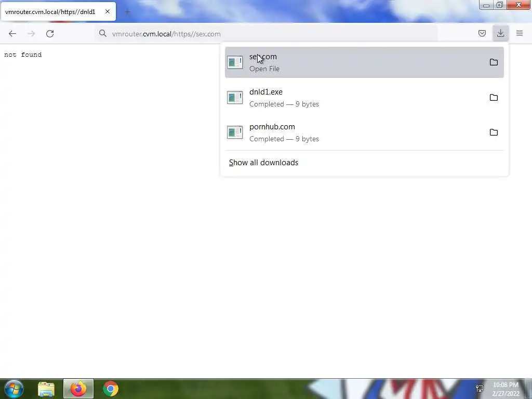This screenshot has height=399, width=532.
Task: Select the vmrouter.cvm.local/https//dnld1 tab
Action: tap(58, 12)
